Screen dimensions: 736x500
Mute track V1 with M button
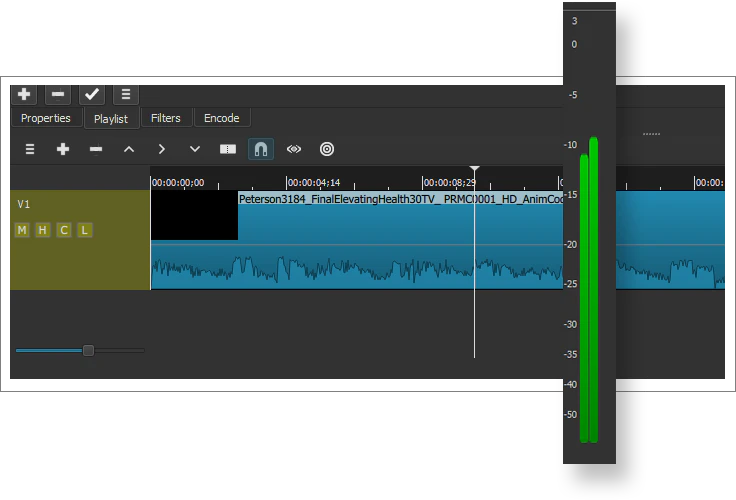tap(22, 230)
